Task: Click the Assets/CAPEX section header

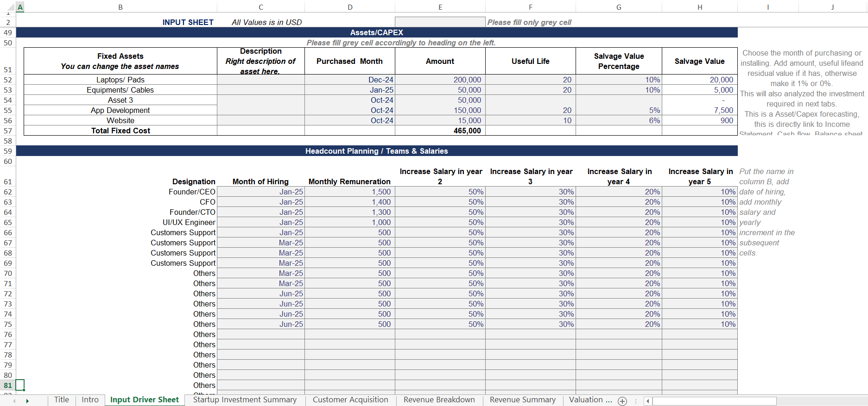Action: (377, 32)
